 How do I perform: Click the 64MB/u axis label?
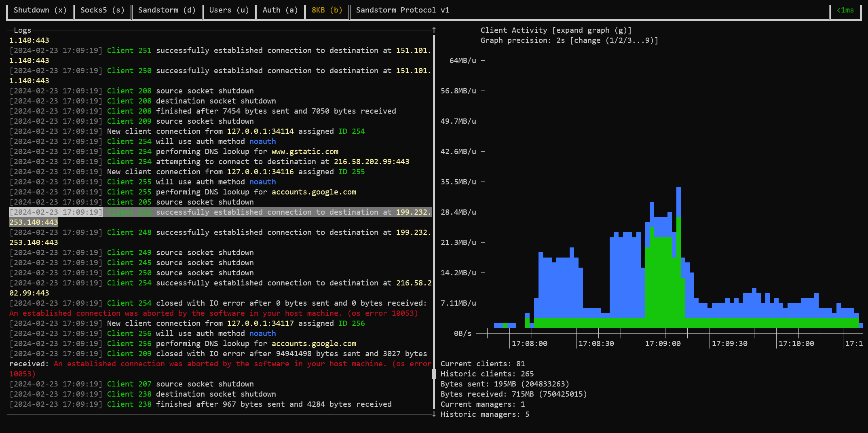click(463, 61)
